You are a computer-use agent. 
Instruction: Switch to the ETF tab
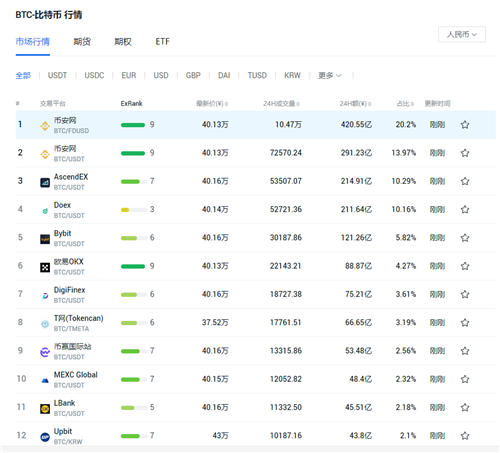point(163,42)
